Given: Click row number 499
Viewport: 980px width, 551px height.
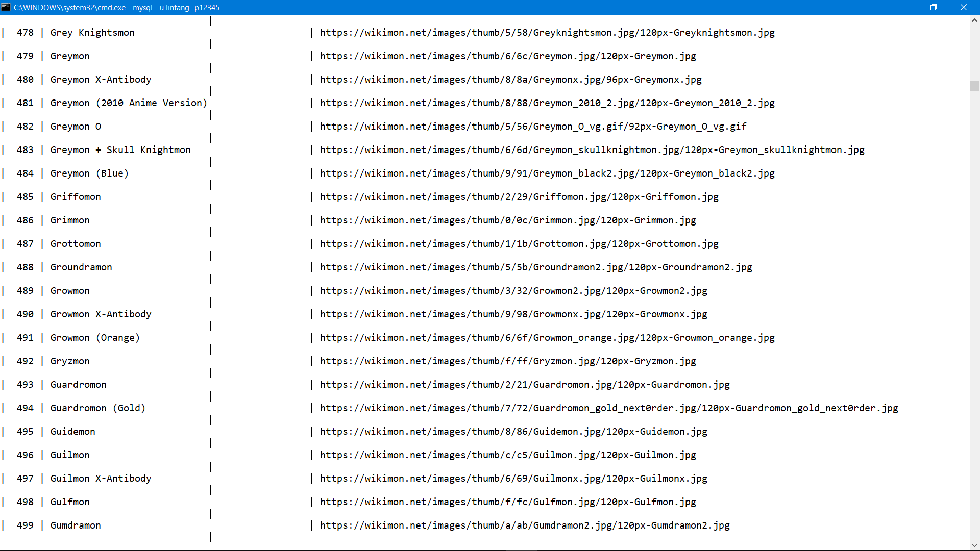Looking at the screenshot, I should [25, 525].
